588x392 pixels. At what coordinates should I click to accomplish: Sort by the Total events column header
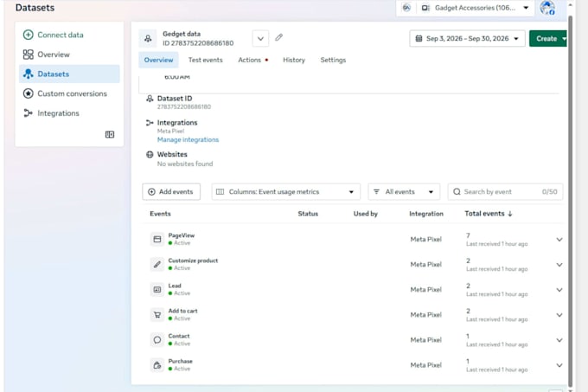(x=489, y=214)
